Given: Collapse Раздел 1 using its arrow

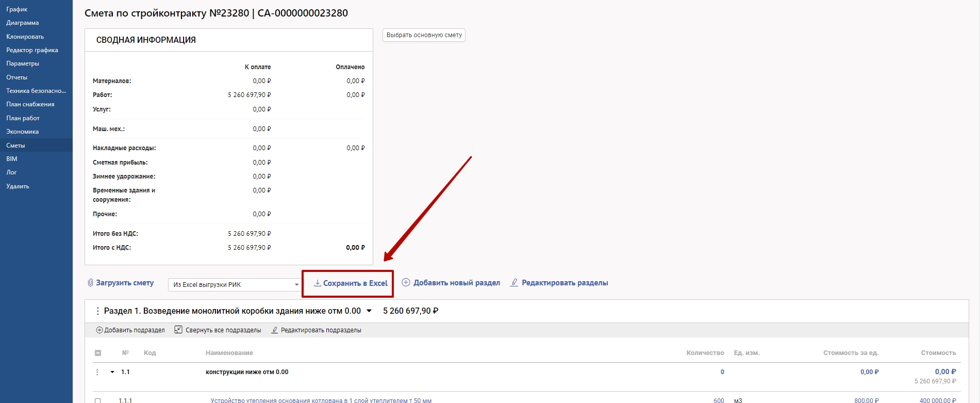Looking at the screenshot, I should [369, 311].
